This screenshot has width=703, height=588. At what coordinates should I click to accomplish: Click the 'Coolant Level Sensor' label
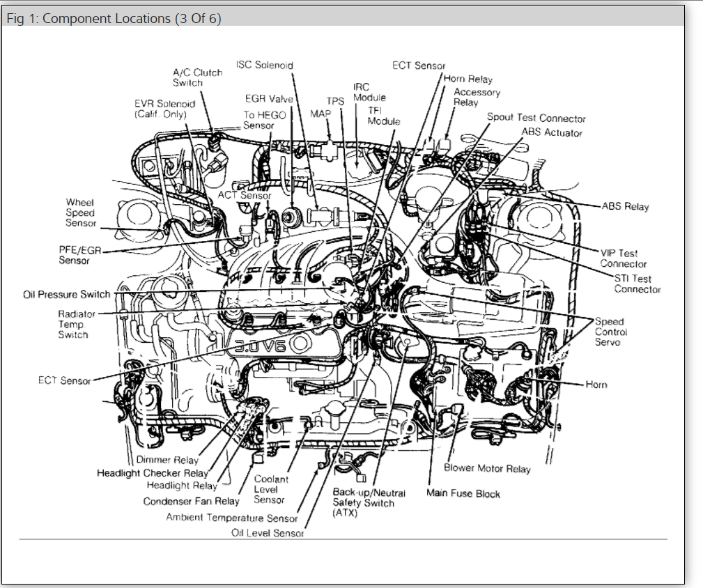coord(271,489)
